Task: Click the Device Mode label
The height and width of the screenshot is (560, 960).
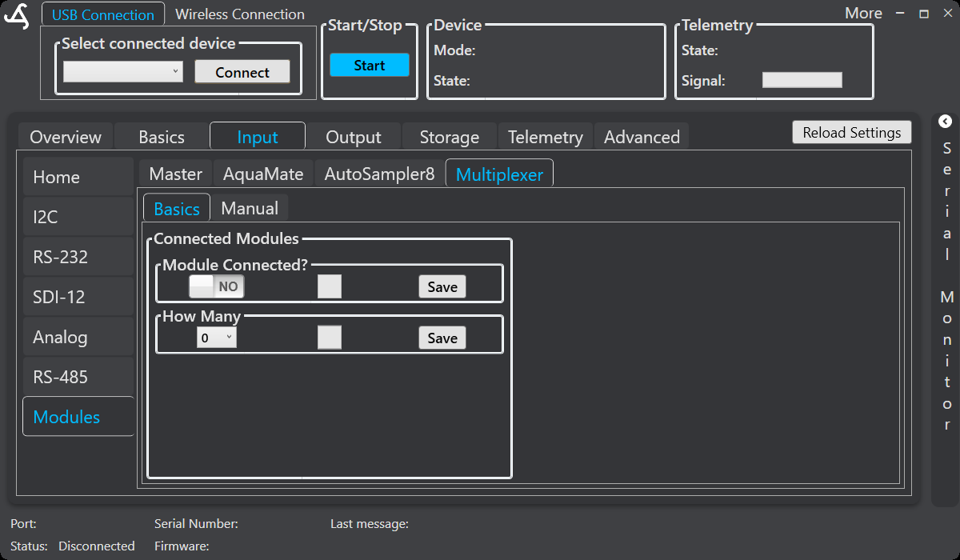Action: click(454, 50)
